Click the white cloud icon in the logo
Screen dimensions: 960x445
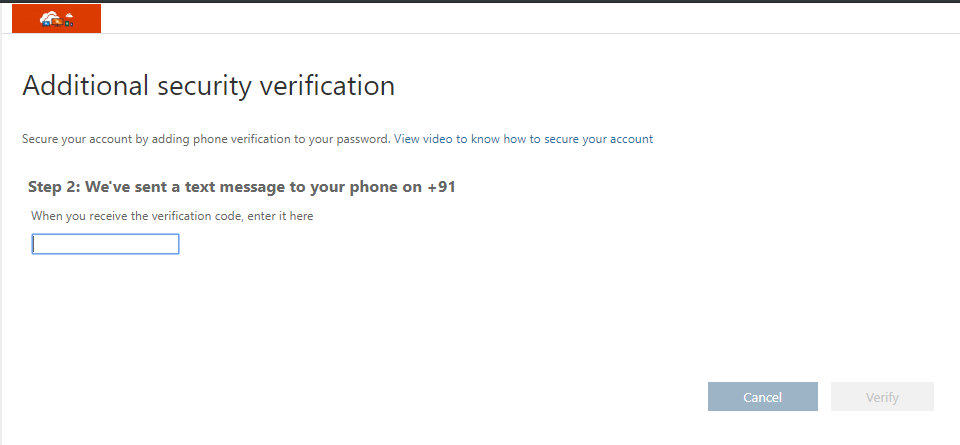tap(47, 18)
